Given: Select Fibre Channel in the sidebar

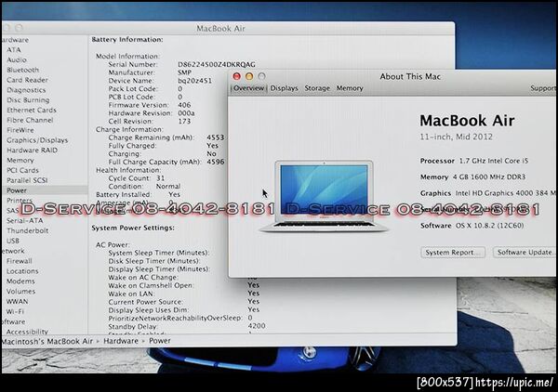Looking at the screenshot, I should click(30, 120).
